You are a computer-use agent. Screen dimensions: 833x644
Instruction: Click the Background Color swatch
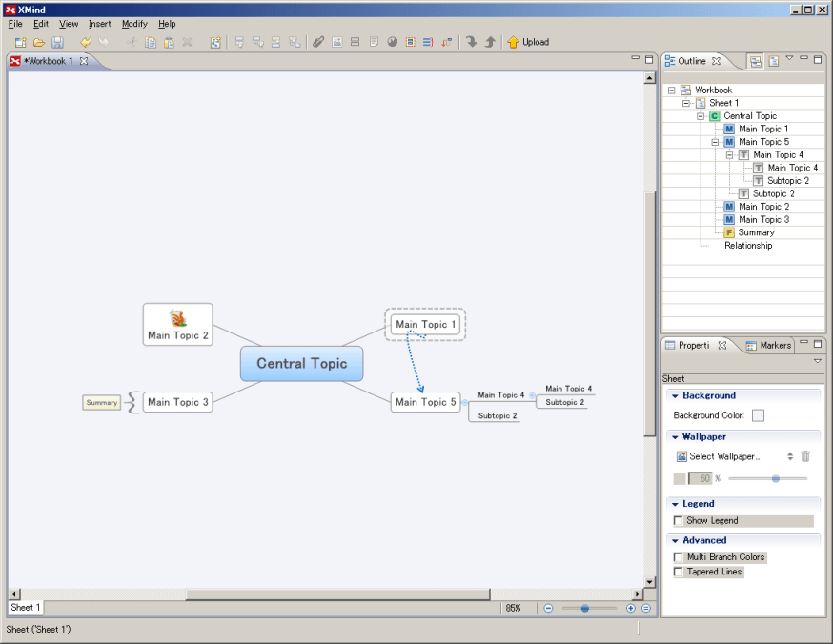pyautogui.click(x=758, y=415)
